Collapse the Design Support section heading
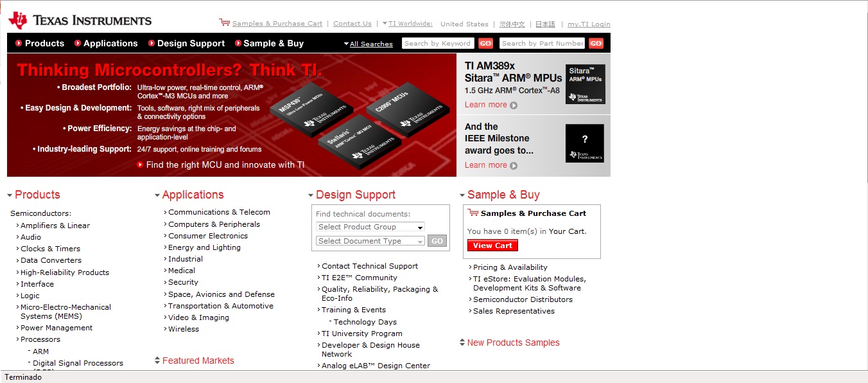 click(352, 195)
